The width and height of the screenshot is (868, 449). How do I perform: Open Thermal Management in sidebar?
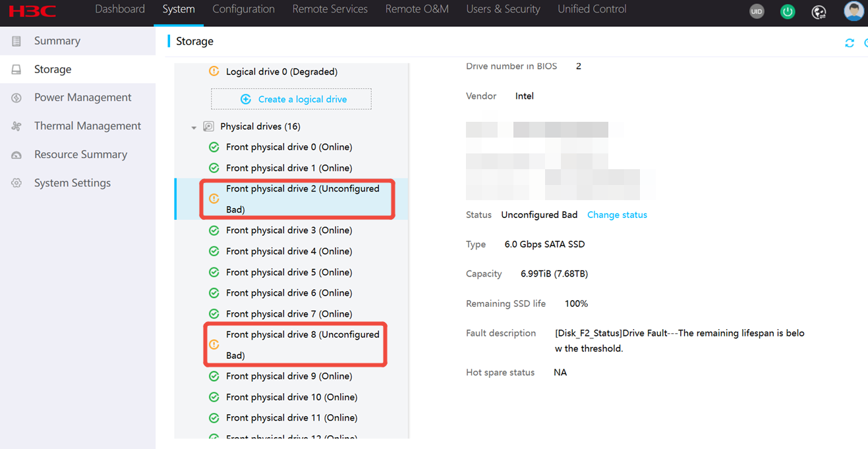pos(87,126)
